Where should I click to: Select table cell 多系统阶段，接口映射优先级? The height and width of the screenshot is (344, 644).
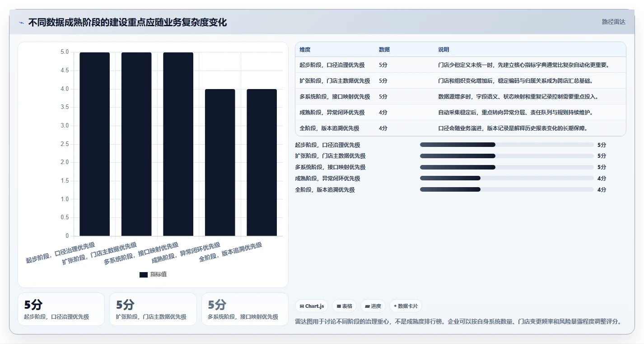(335, 97)
